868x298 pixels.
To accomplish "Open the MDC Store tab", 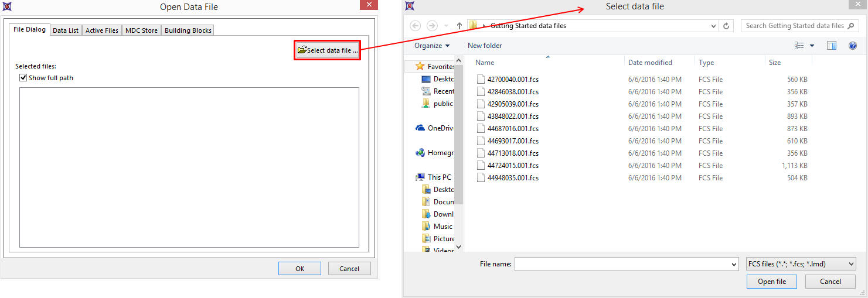I will pos(141,30).
